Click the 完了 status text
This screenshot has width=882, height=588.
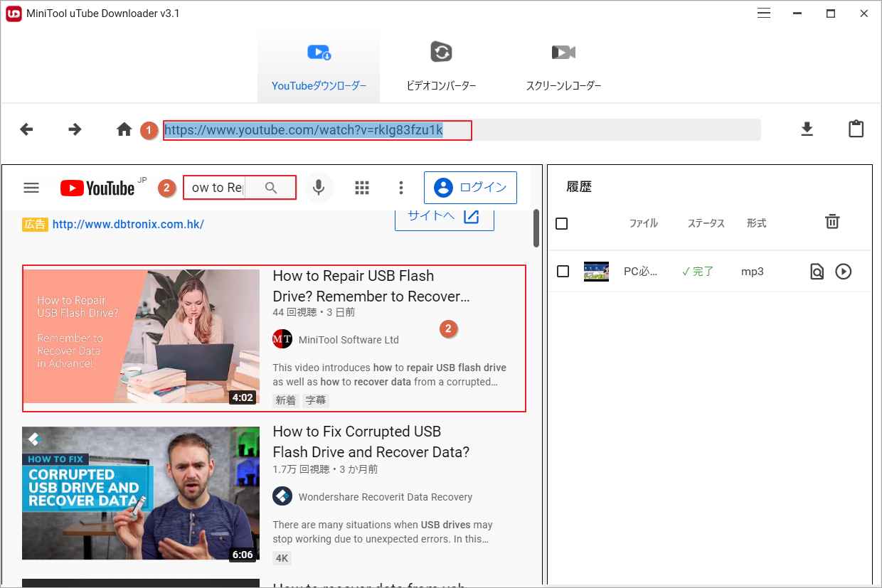697,272
